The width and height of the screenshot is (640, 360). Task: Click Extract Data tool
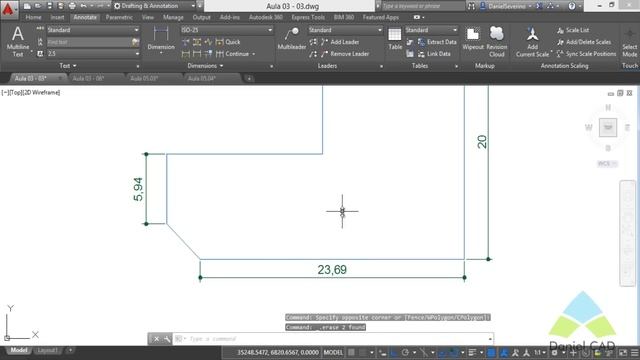click(x=437, y=42)
